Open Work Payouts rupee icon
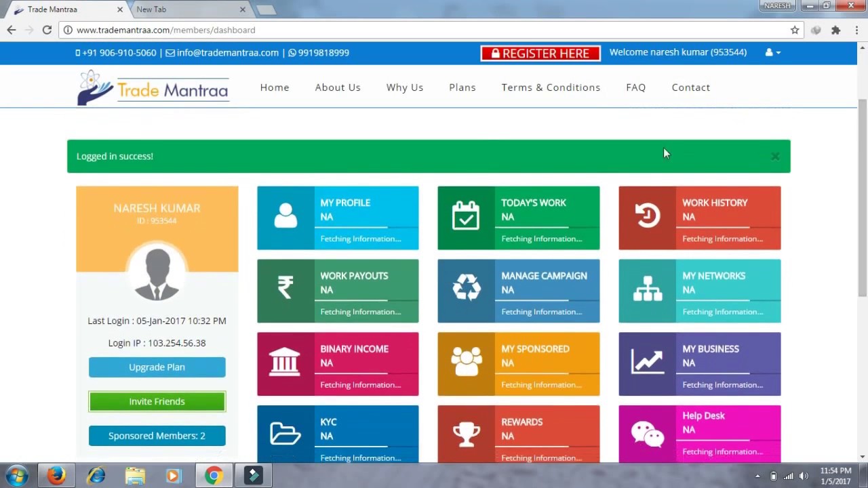 (x=285, y=288)
